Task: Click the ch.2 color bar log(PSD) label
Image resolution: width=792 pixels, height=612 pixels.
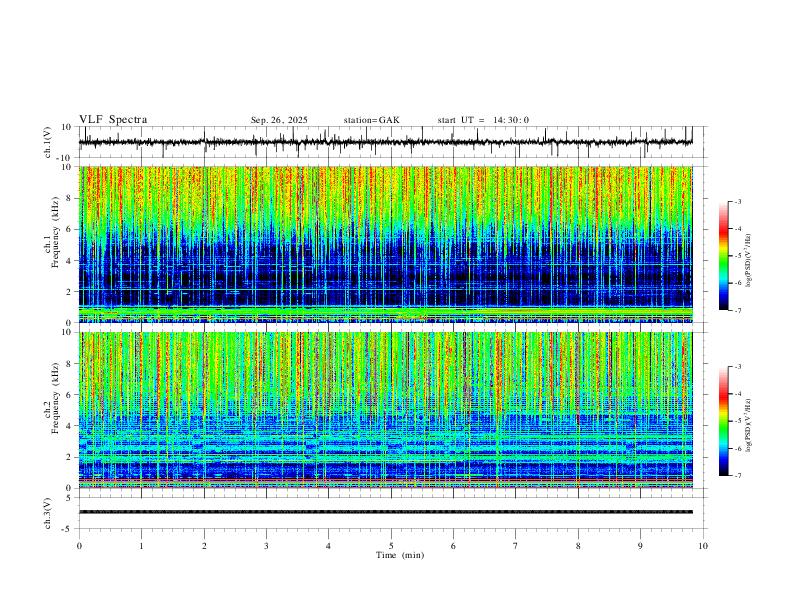Action: [x=749, y=425]
